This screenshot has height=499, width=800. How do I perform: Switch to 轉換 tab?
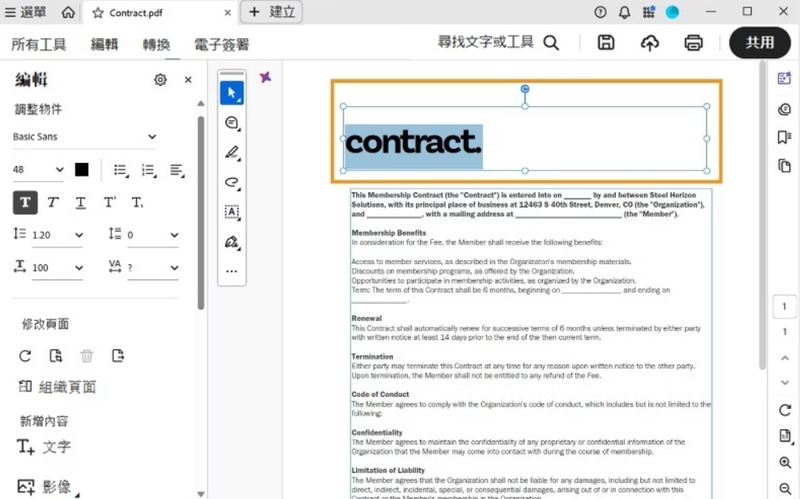[156, 44]
